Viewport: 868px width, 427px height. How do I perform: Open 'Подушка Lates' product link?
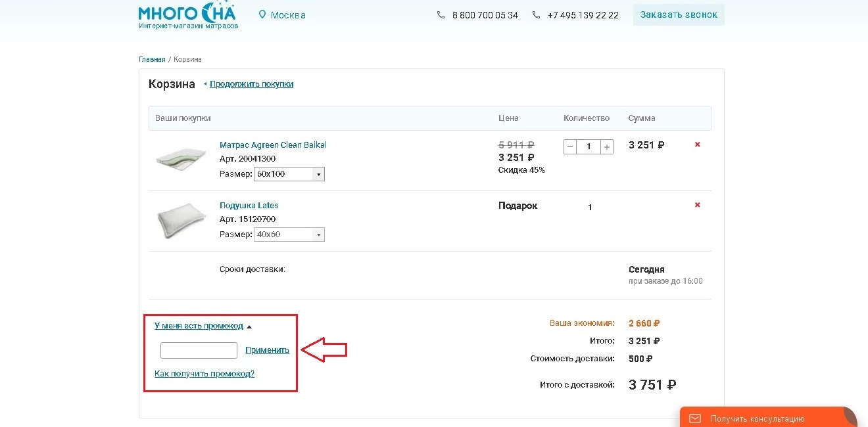click(249, 206)
